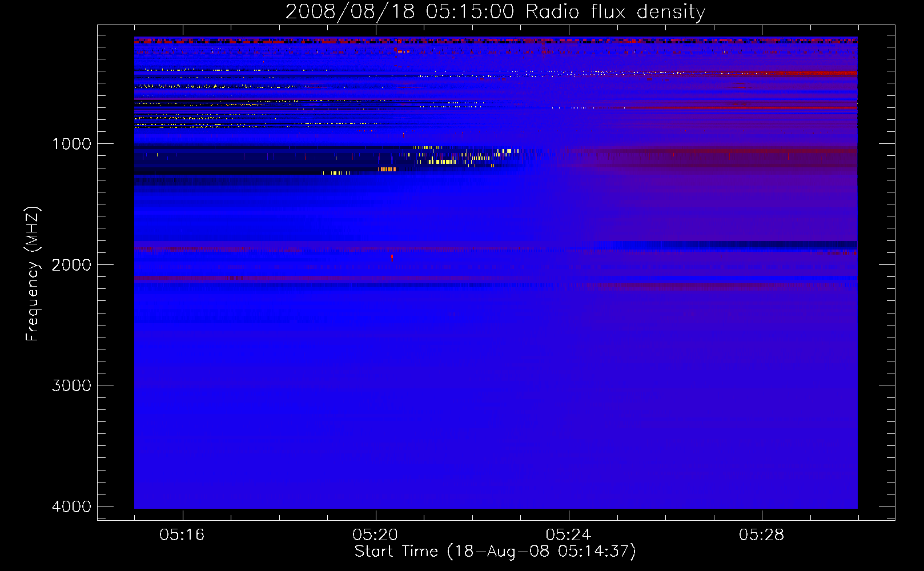
Task: Click the plot title 'Radio flux density'
Action: 615,12
